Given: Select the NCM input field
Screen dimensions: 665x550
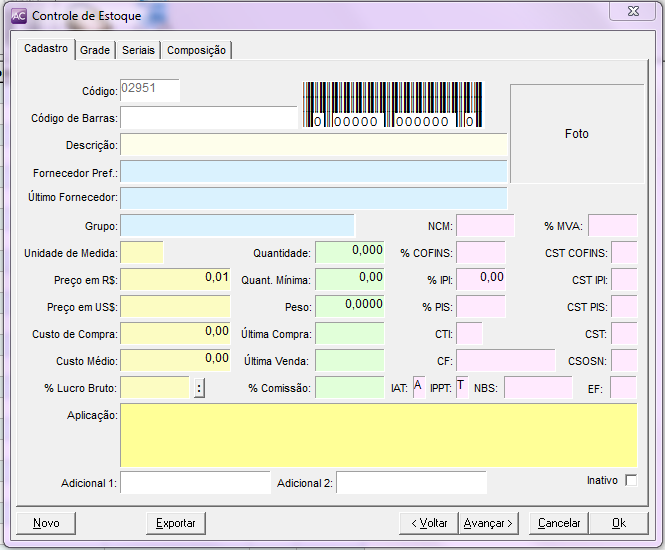Looking at the screenshot, I should pyautogui.click(x=485, y=226).
